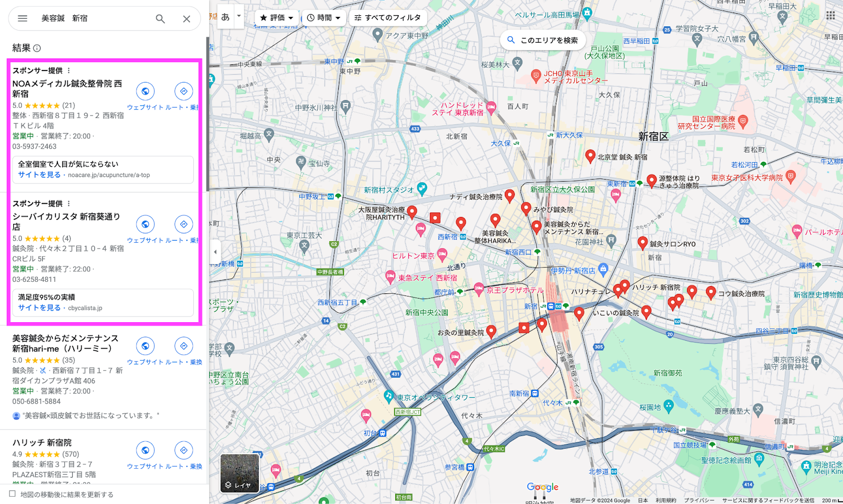Image resolution: width=843 pixels, height=504 pixels.
Task: Select 北京堂 鍼灸 新宿 map pin
Action: [x=590, y=156]
